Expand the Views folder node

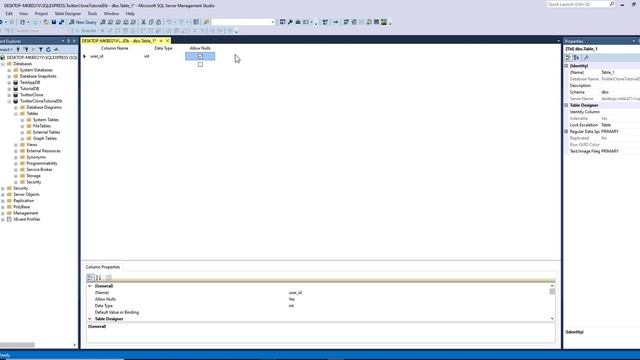[x=16, y=145]
